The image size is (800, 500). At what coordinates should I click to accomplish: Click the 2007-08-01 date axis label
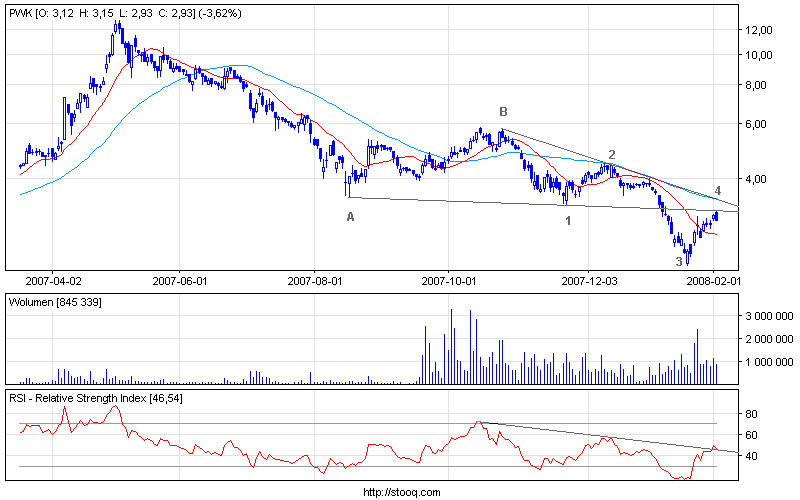pyautogui.click(x=314, y=281)
